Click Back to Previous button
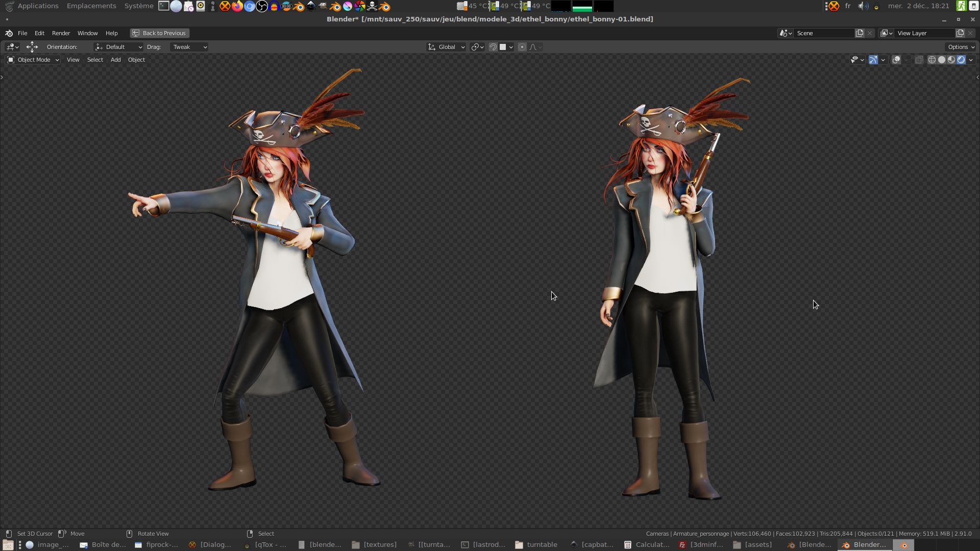Viewport: 980px width, 551px height. click(x=159, y=33)
